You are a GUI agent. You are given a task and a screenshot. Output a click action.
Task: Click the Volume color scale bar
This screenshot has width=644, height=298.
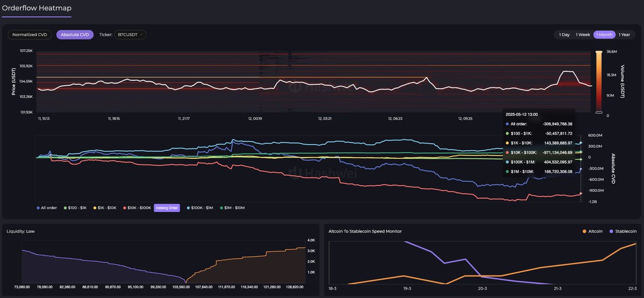point(599,81)
